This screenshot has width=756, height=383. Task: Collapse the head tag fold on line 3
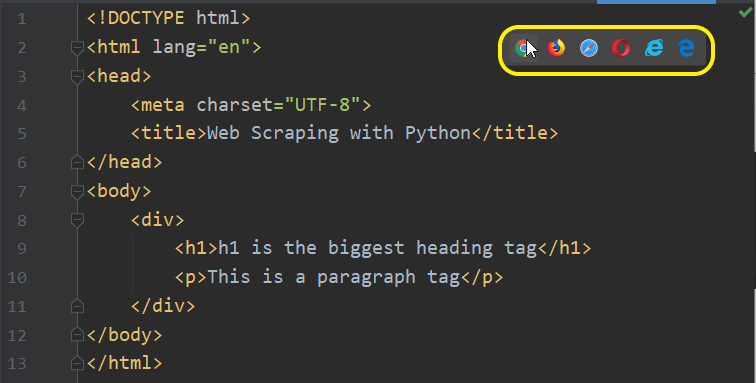77,76
